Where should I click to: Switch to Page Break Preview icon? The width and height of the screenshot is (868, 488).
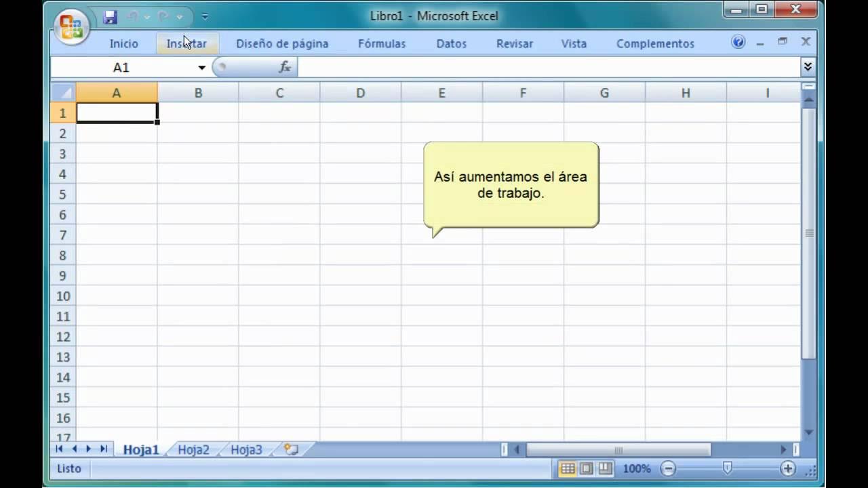click(x=605, y=468)
